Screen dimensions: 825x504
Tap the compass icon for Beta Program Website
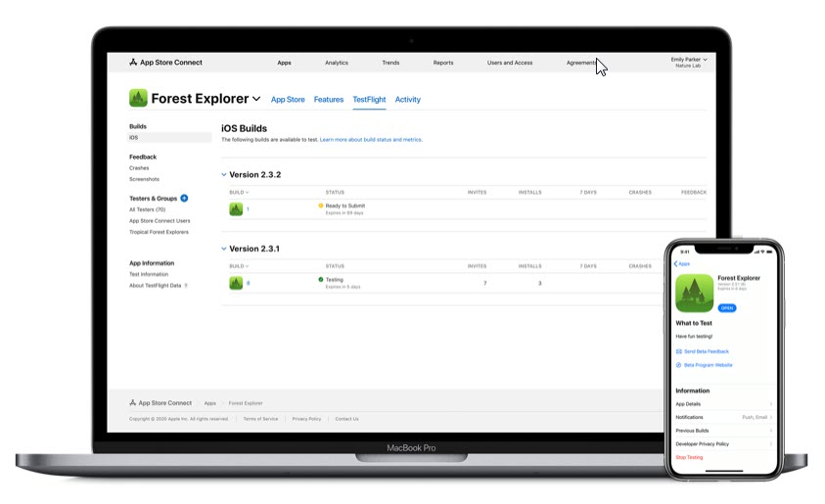[x=679, y=365]
